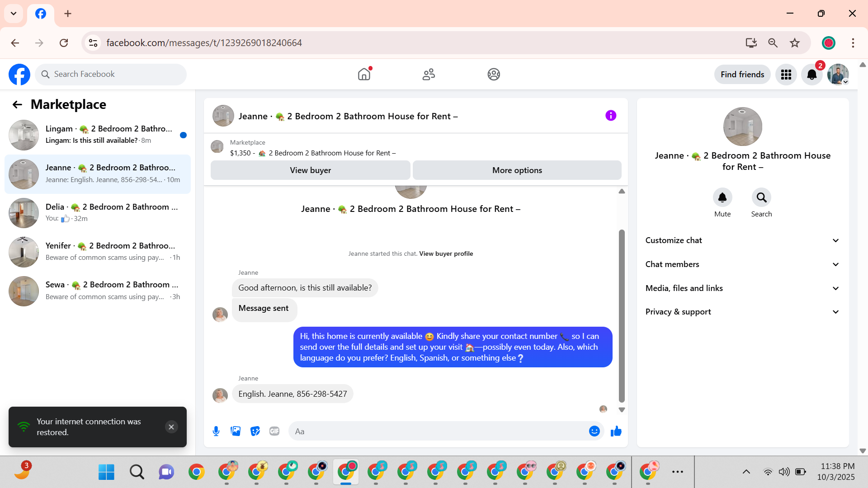This screenshot has width=868, height=488.
Task: Go to the Home feed icon
Action: [x=364, y=74]
